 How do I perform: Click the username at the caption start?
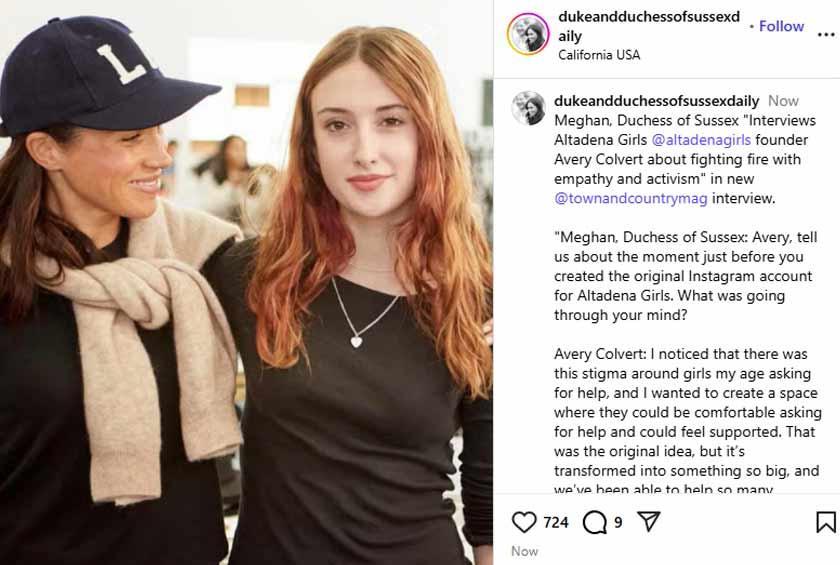(x=656, y=101)
